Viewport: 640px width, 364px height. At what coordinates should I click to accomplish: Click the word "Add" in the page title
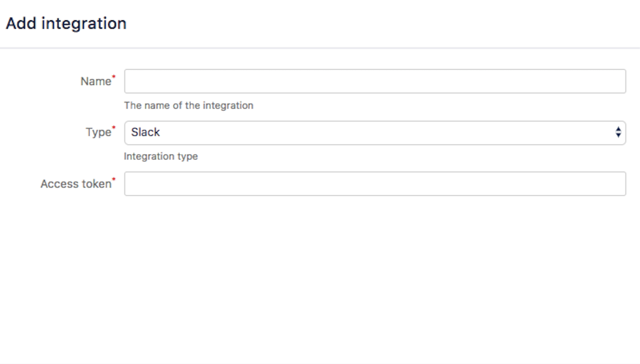(21, 24)
